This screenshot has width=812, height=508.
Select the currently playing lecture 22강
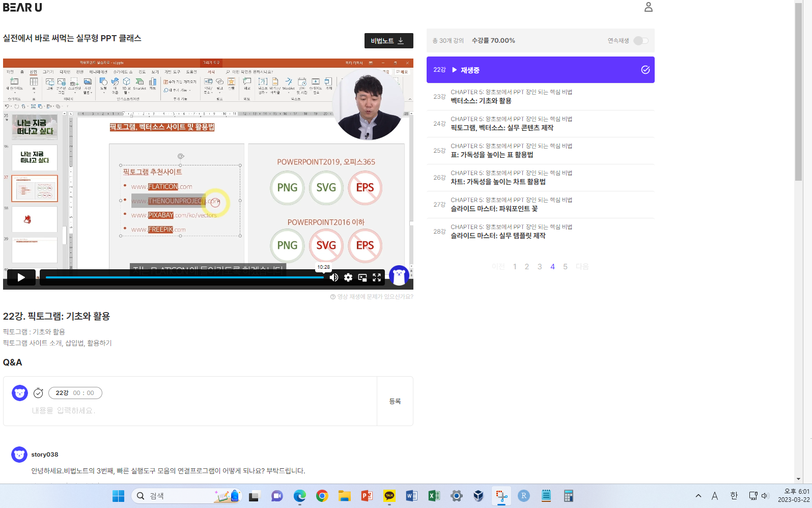(x=540, y=70)
